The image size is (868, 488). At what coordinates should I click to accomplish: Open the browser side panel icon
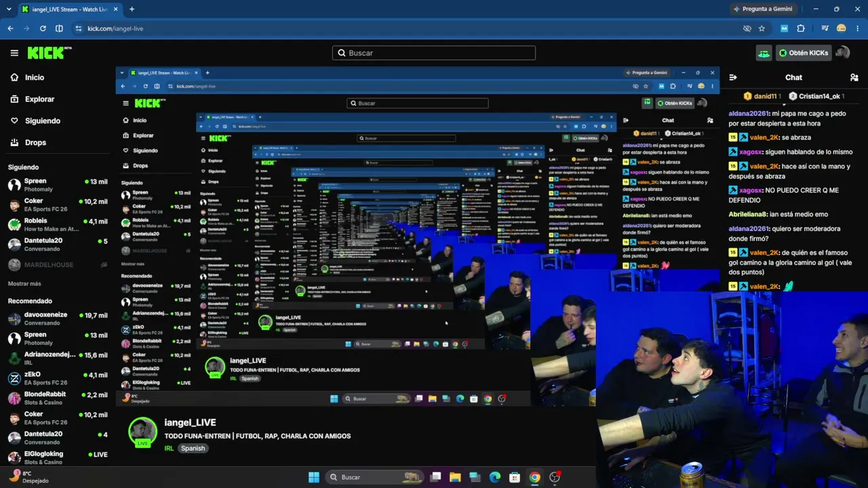click(x=59, y=28)
